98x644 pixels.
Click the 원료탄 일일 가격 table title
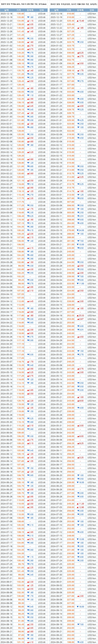73,4
